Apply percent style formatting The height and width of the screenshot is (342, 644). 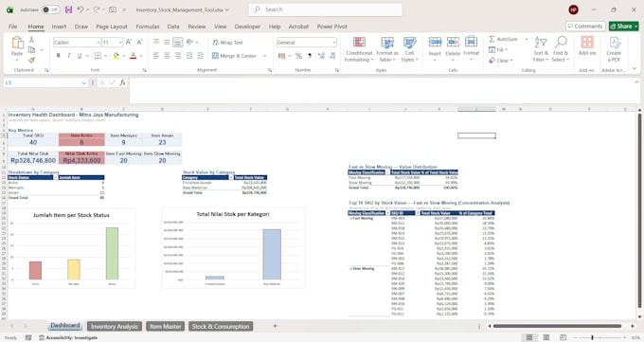pyautogui.click(x=298, y=56)
